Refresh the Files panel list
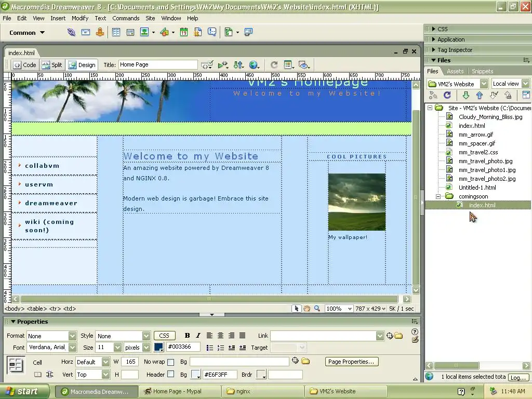The width and height of the screenshot is (532, 399). pyautogui.click(x=447, y=96)
